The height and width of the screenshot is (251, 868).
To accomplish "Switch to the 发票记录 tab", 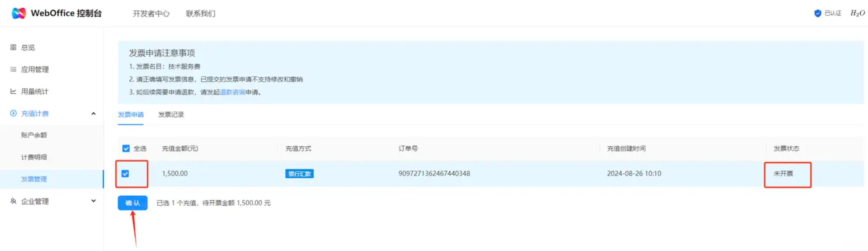I will (x=171, y=115).
